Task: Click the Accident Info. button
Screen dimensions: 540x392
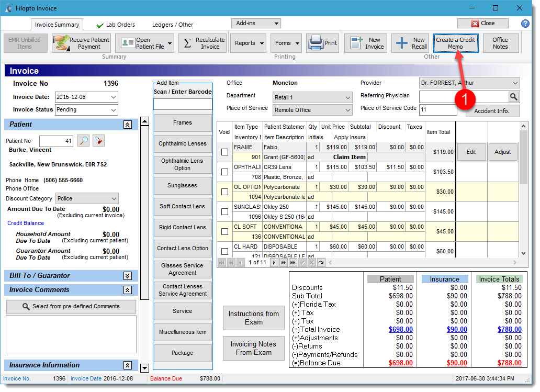Action: (x=492, y=111)
